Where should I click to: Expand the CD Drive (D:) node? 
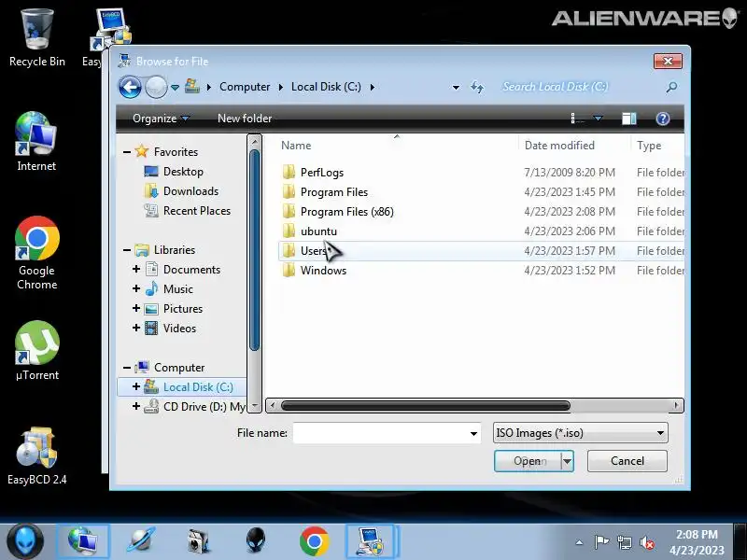(x=136, y=407)
